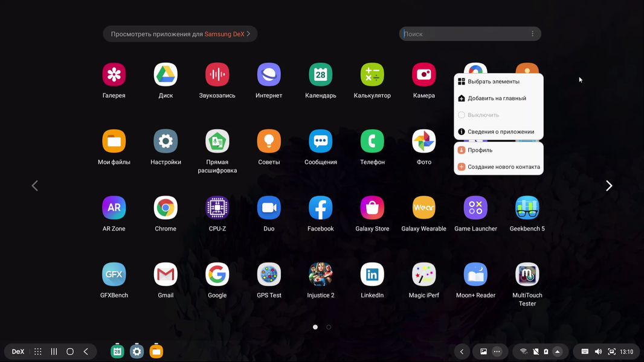Open the Tips app (Советы)

pyautogui.click(x=269, y=141)
